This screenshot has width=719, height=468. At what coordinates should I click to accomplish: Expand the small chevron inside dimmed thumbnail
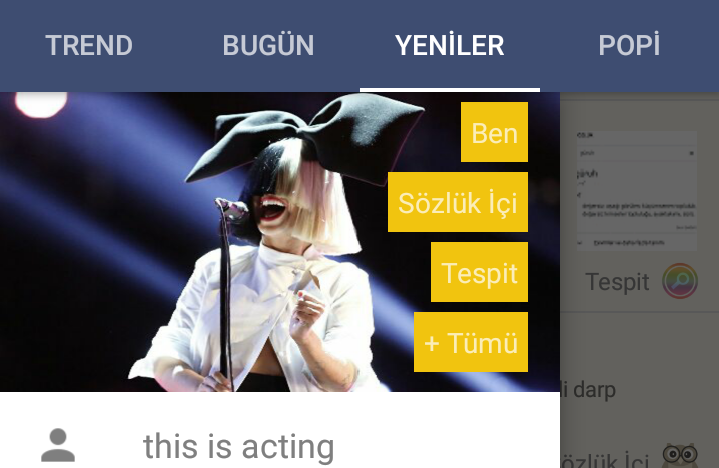point(580,242)
